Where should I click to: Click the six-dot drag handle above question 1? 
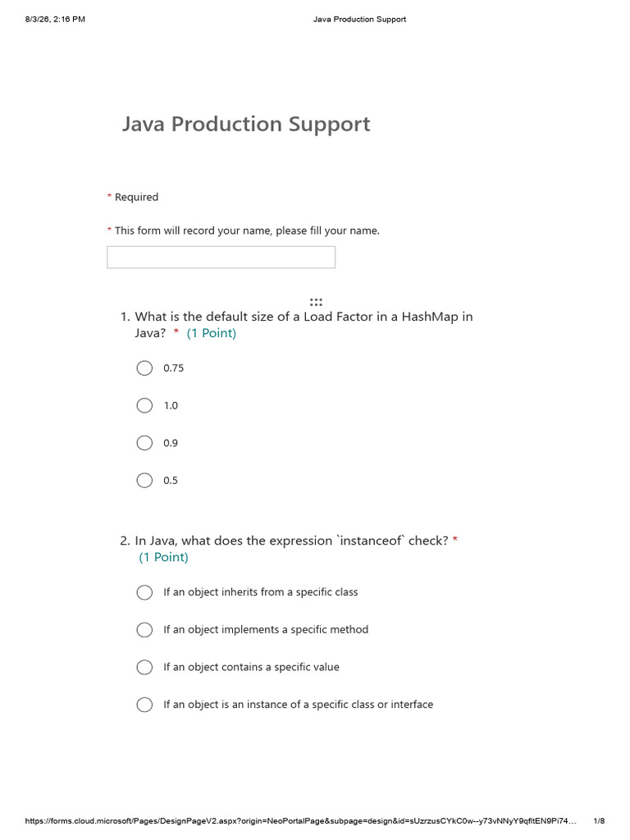316,302
